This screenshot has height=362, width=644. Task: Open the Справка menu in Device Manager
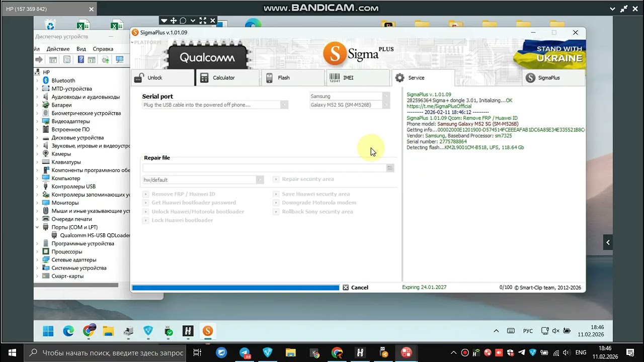pos(103,49)
